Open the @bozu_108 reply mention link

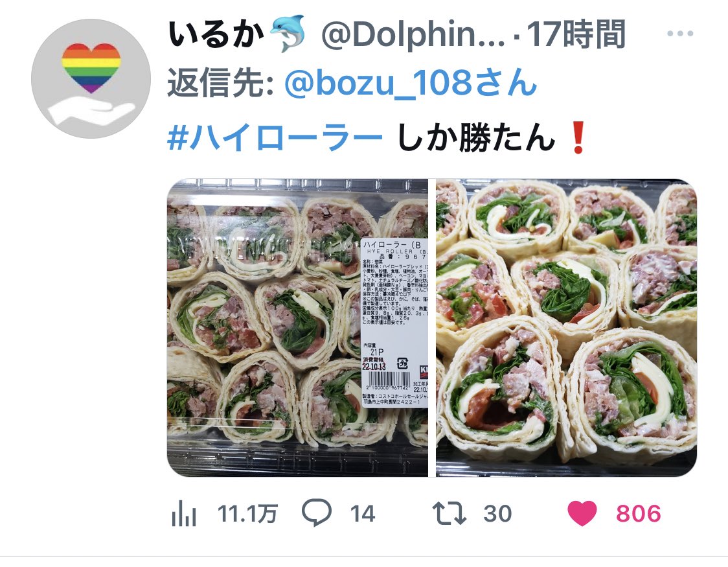pyautogui.click(x=411, y=83)
